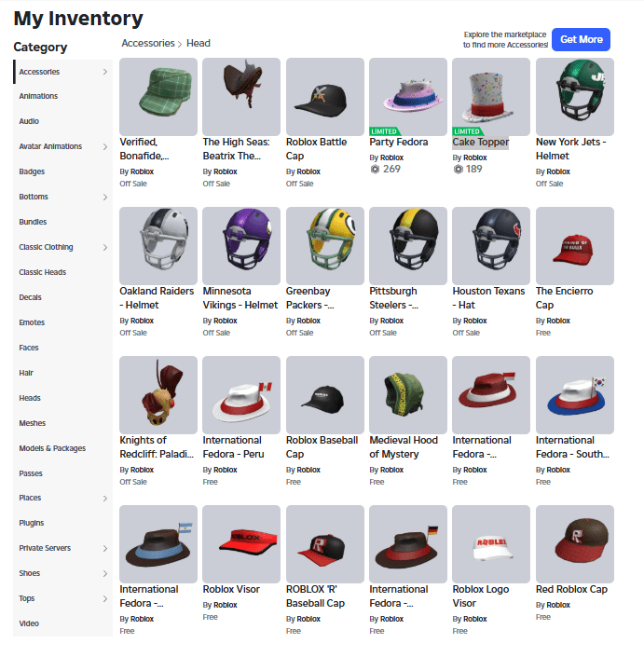This screenshot has width=644, height=657.
Task: Click the Get More button
Action: pyautogui.click(x=581, y=39)
